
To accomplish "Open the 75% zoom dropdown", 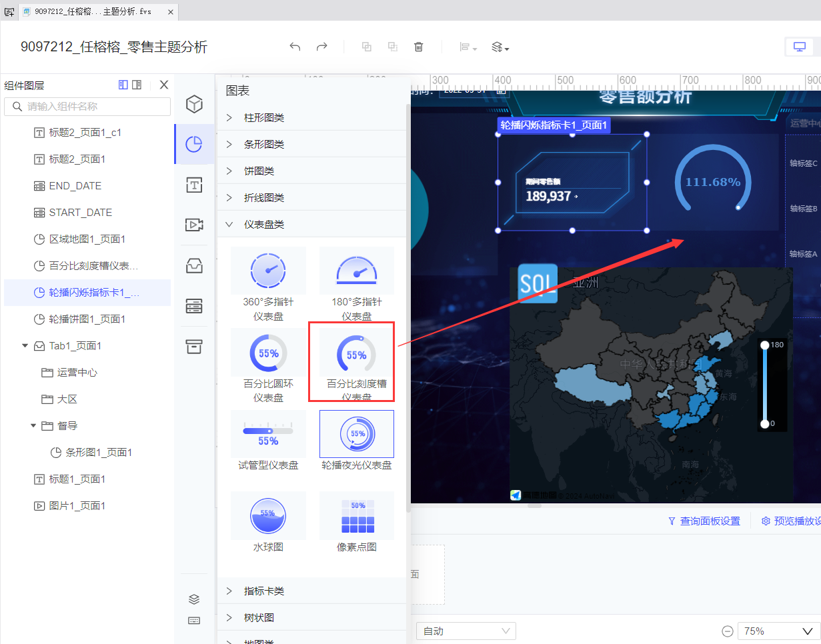I will point(779,631).
